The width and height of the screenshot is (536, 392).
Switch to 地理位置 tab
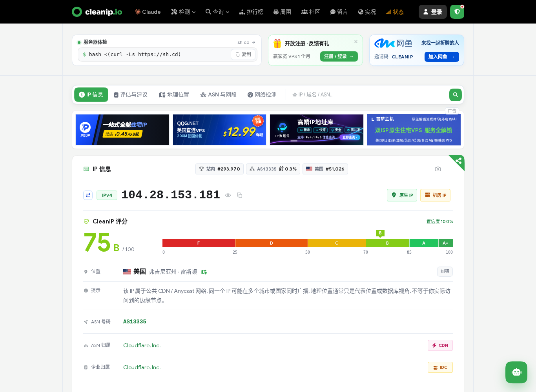(x=174, y=95)
